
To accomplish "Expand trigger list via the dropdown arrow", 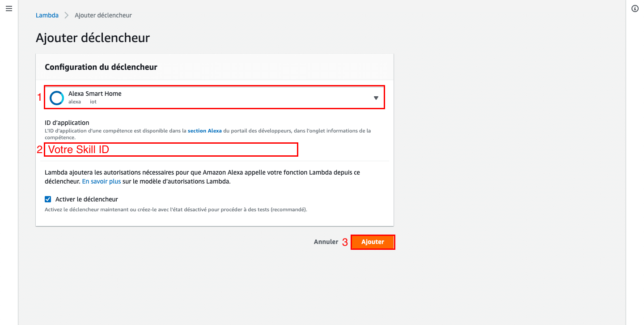I will pos(376,98).
